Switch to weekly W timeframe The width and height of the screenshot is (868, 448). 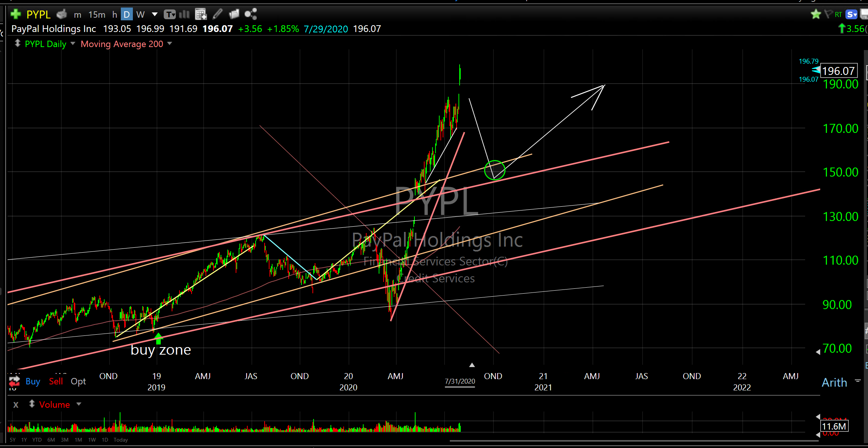tap(140, 14)
